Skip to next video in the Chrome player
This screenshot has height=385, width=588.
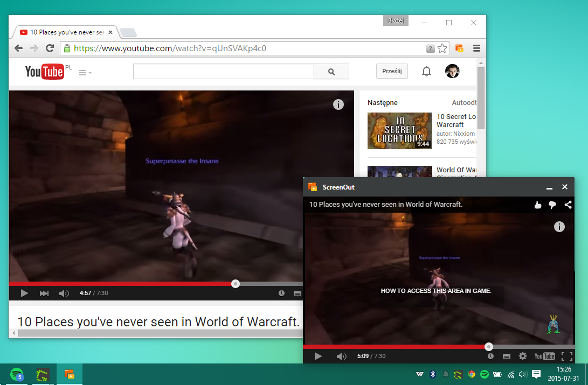44,293
